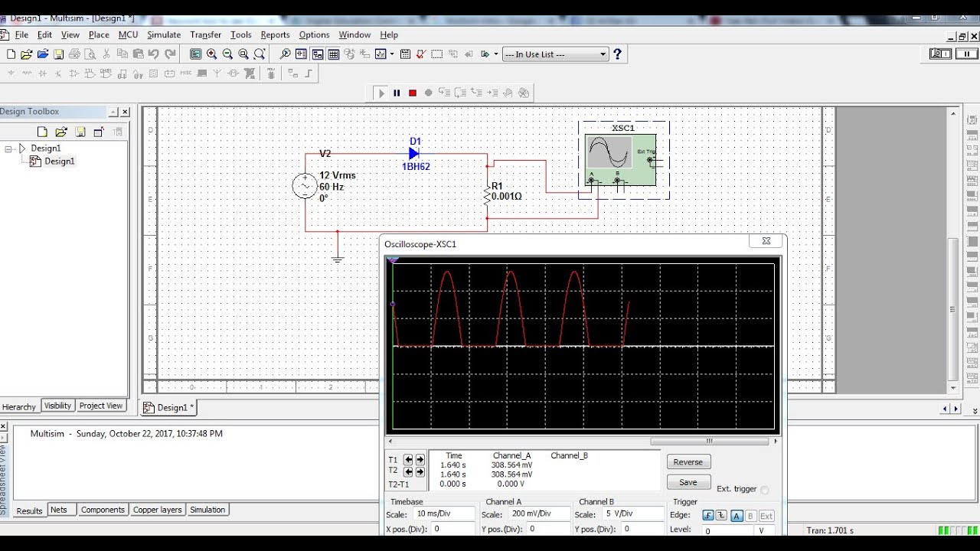
Task: Open the Simulate menu
Action: (x=164, y=34)
